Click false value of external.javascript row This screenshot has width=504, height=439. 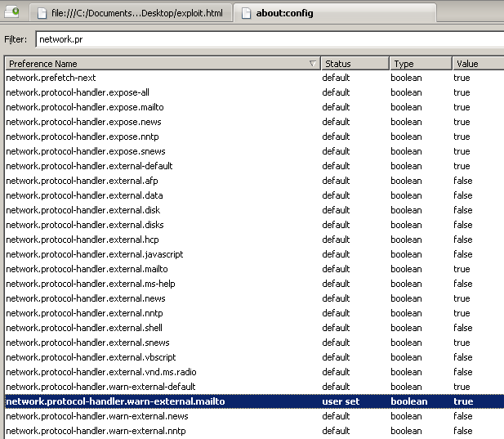point(463,254)
